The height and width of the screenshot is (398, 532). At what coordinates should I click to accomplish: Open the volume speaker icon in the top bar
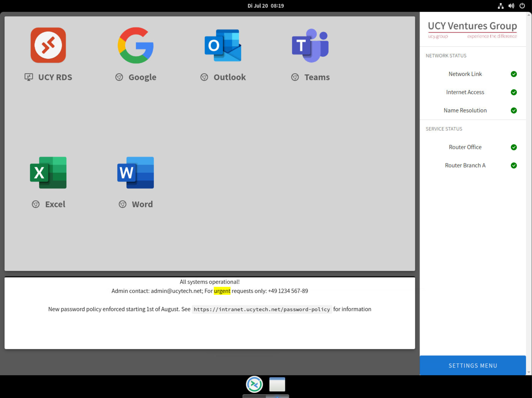tap(511, 6)
